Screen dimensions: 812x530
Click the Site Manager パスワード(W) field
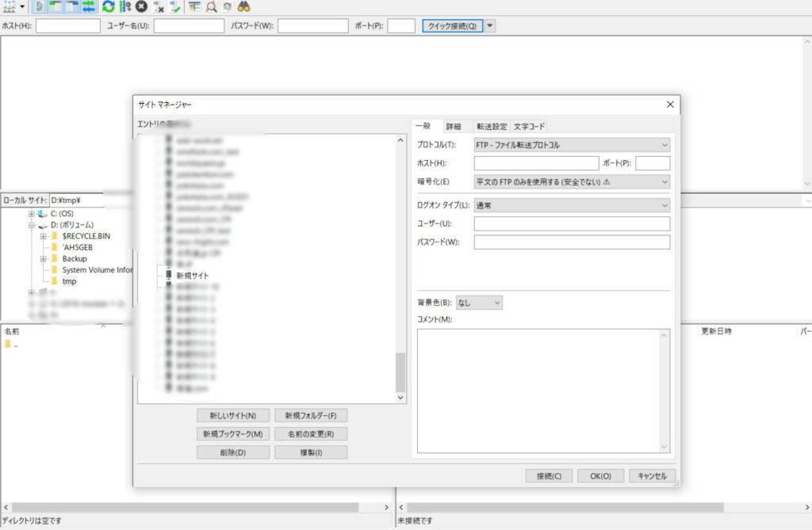tap(573, 242)
